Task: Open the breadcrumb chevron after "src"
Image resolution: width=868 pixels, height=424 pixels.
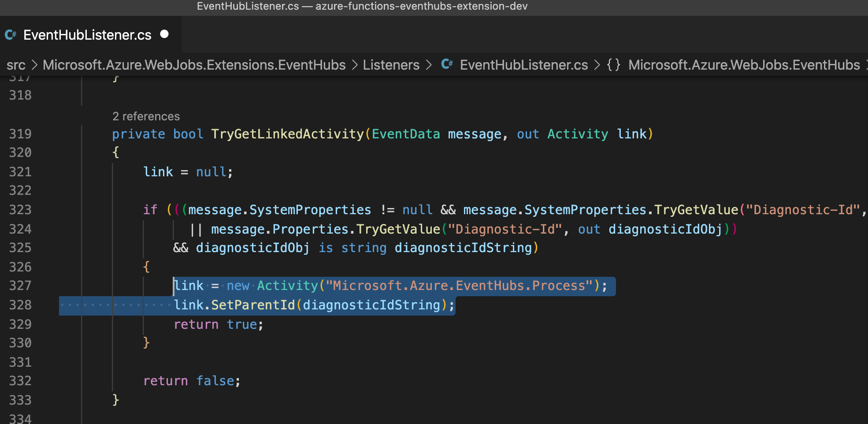Action: 33,65
